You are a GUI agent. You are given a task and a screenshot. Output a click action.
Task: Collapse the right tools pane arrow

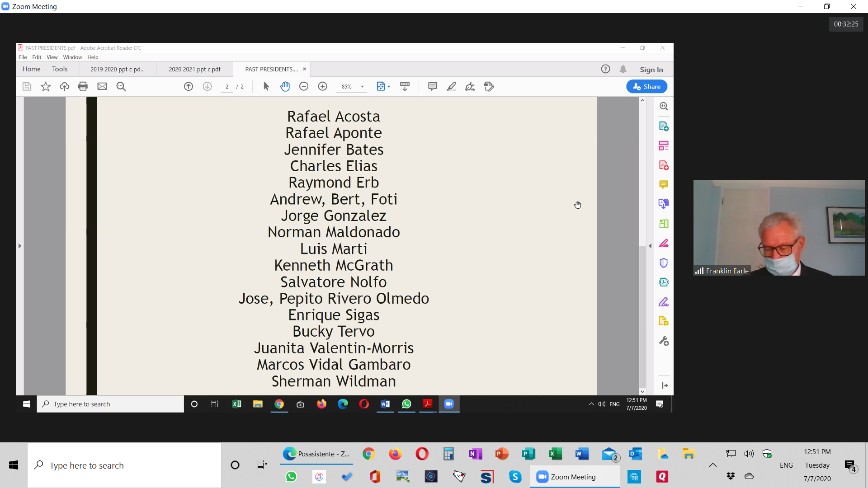tap(650, 246)
